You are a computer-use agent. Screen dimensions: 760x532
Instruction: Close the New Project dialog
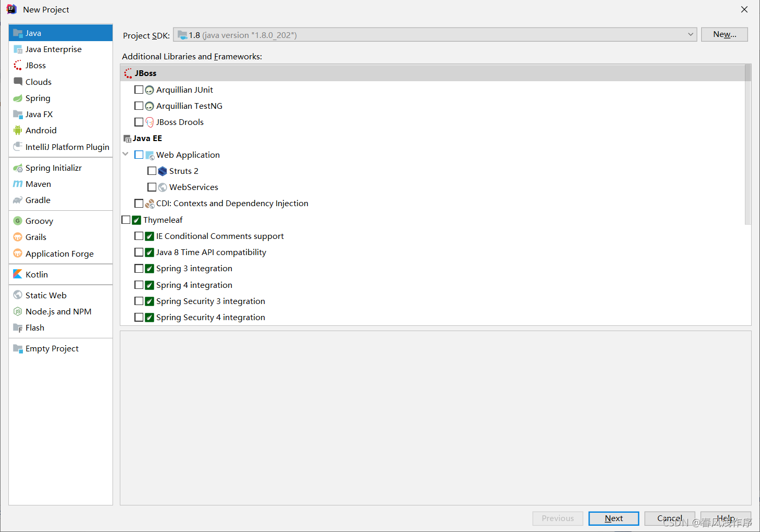tap(744, 9)
